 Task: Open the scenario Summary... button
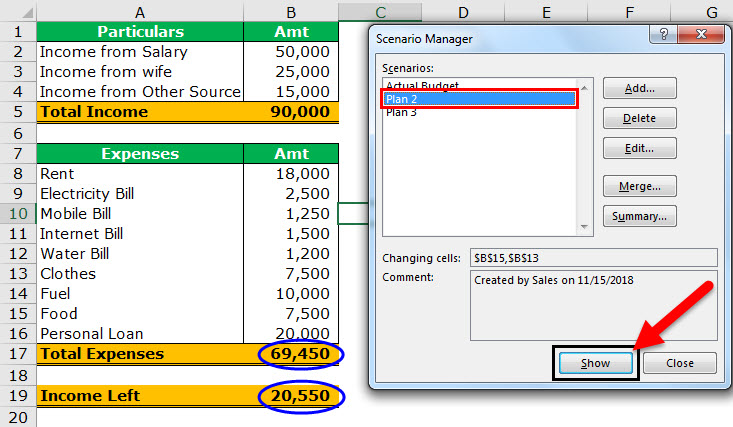[640, 216]
